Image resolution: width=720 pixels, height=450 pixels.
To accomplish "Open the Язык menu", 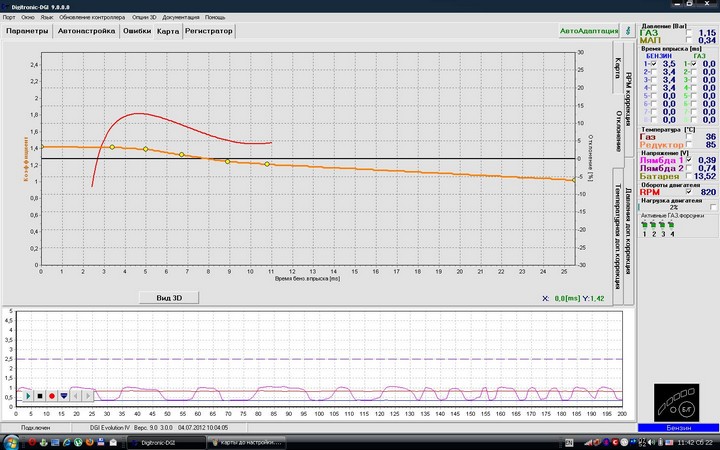I will coord(47,17).
